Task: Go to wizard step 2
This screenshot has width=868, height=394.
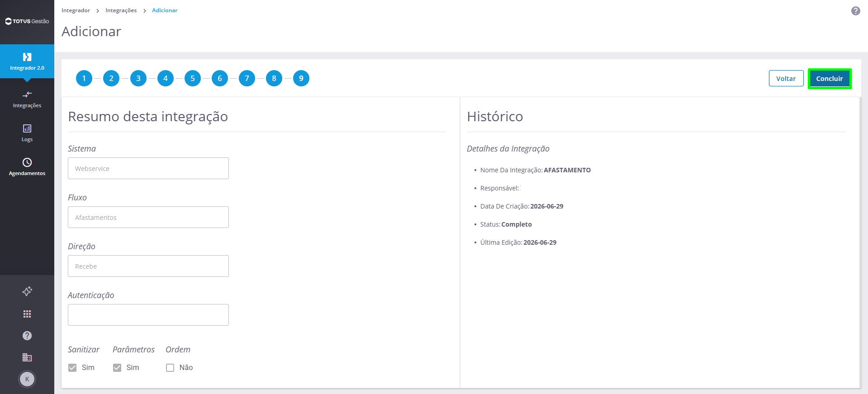Action: [x=111, y=78]
